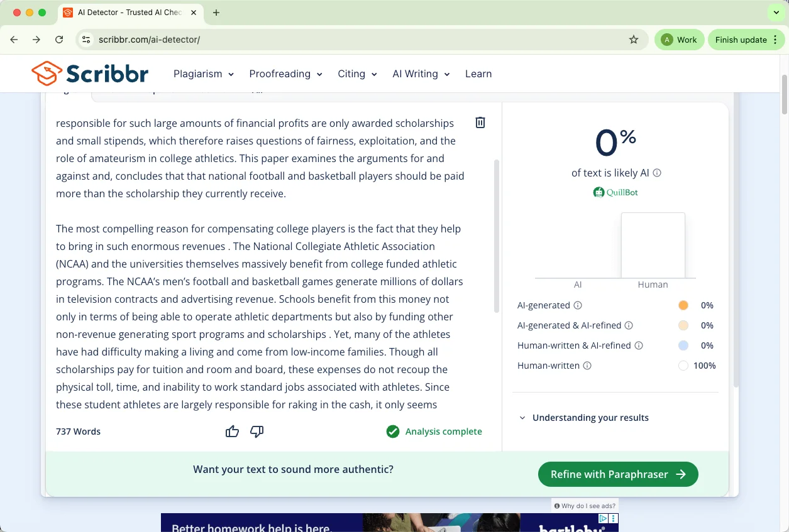Viewport: 789px width, 532px height.
Task: Open a new browser tab
Action: pos(216,13)
